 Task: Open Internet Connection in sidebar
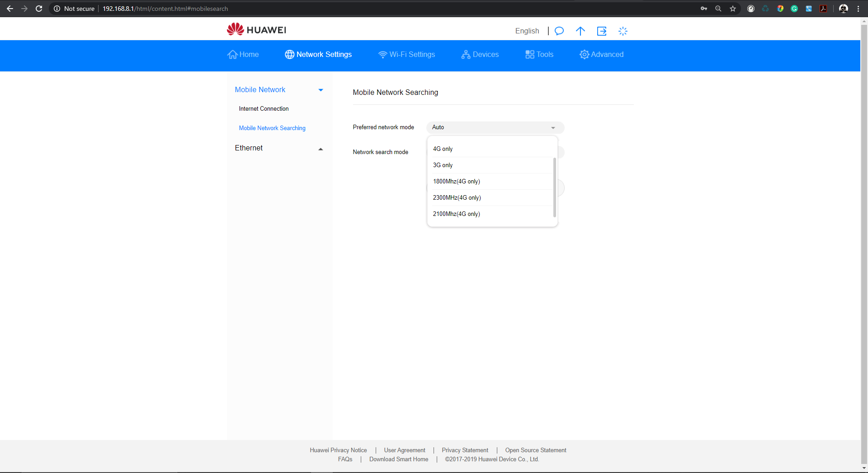click(264, 109)
